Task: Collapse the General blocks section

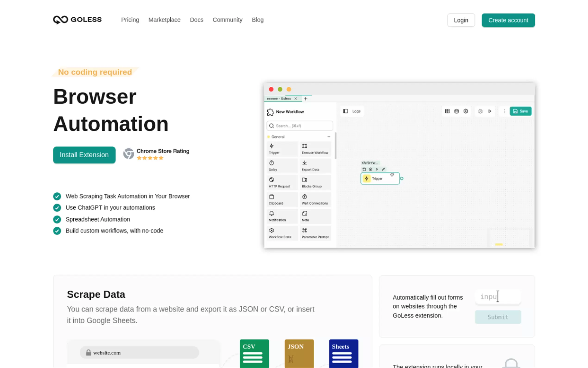Action: coord(329,137)
